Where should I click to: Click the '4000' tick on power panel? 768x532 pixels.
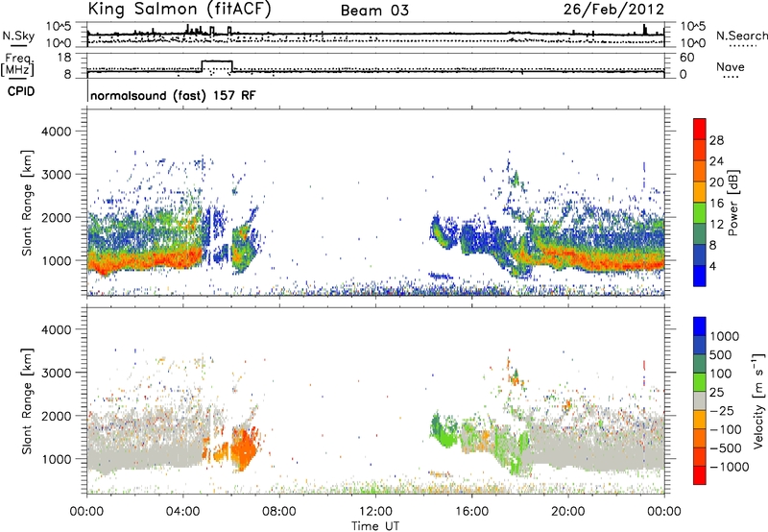[x=56, y=132]
